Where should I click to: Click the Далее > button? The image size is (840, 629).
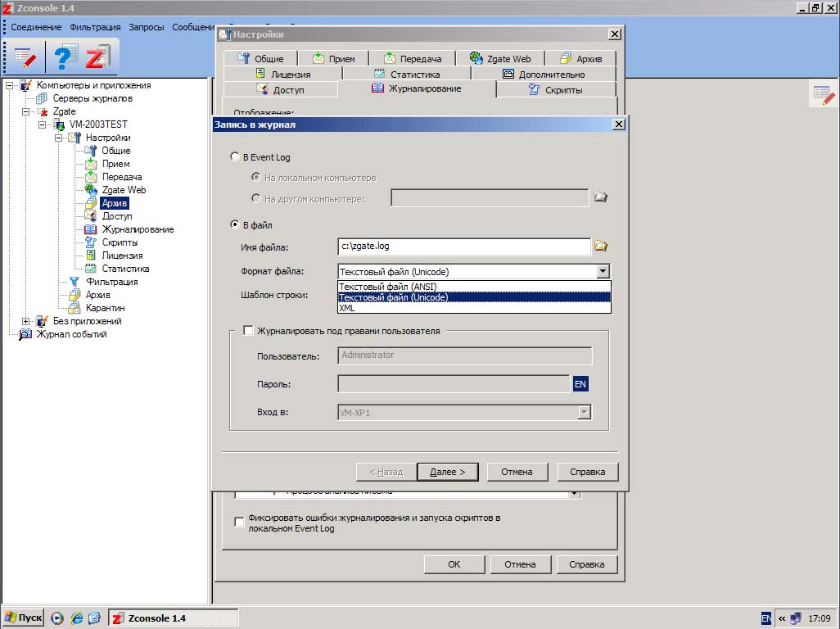tap(447, 472)
